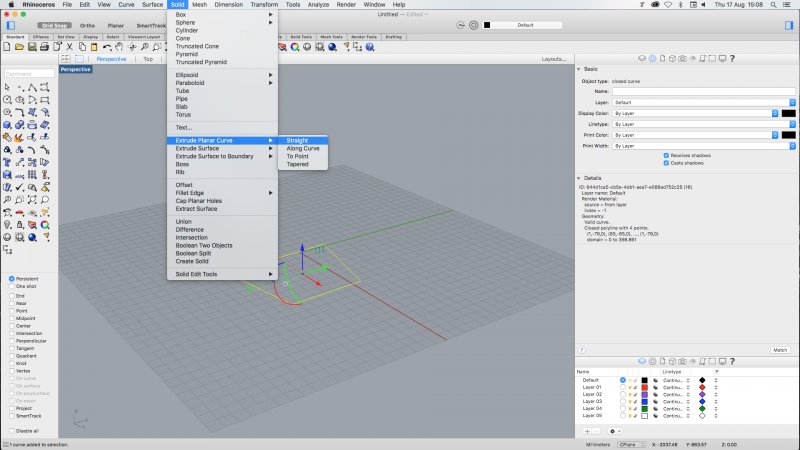Collapse the Details section triangle
This screenshot has width=800, height=450.
pyautogui.click(x=579, y=178)
